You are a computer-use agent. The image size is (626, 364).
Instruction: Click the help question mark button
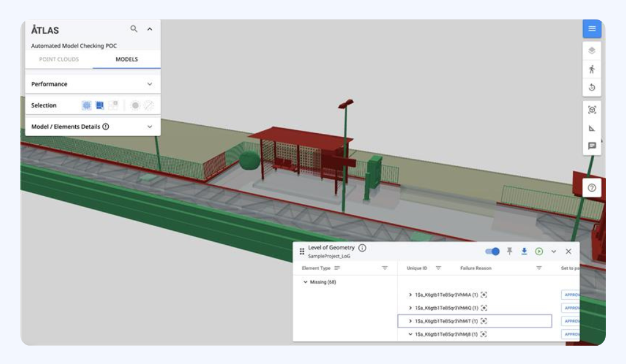(591, 187)
